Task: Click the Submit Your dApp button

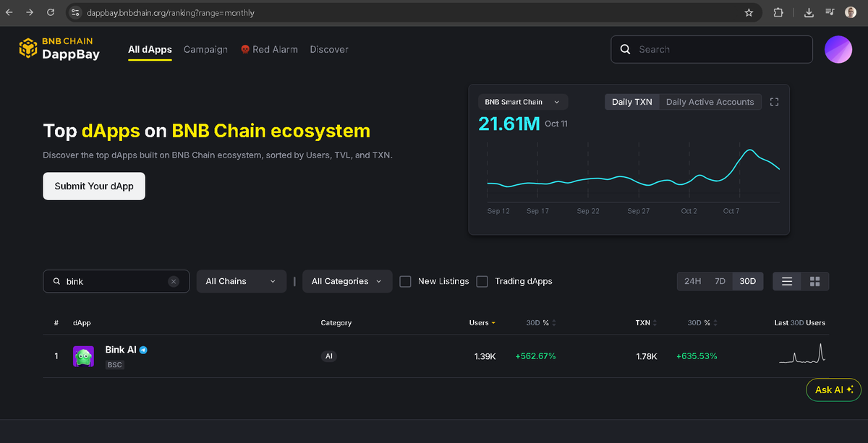Action: 94,186
